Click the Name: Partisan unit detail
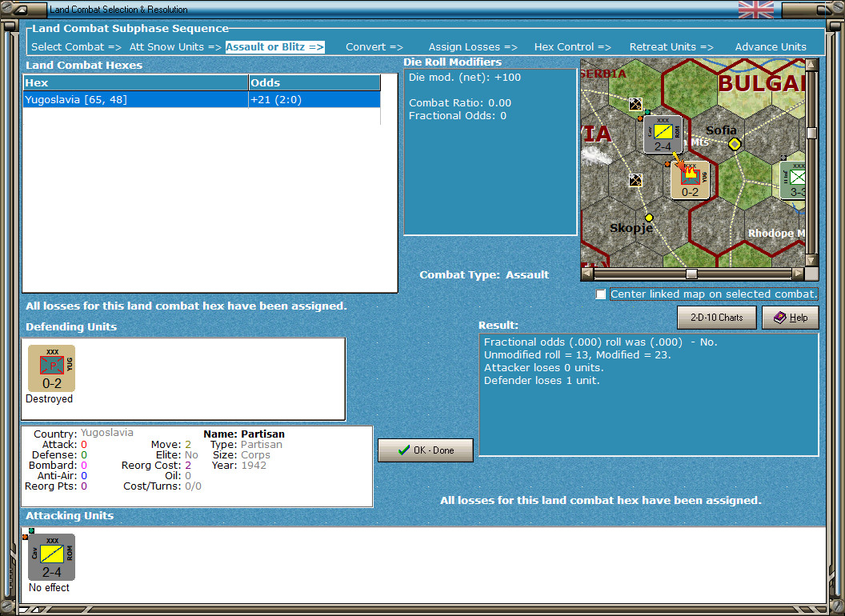This screenshot has width=845, height=616. click(x=244, y=434)
